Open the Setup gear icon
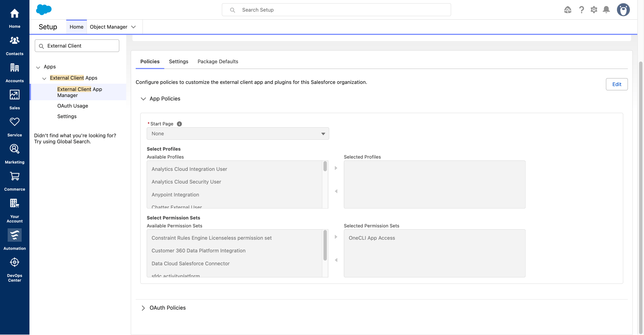The image size is (644, 335). 594,10
